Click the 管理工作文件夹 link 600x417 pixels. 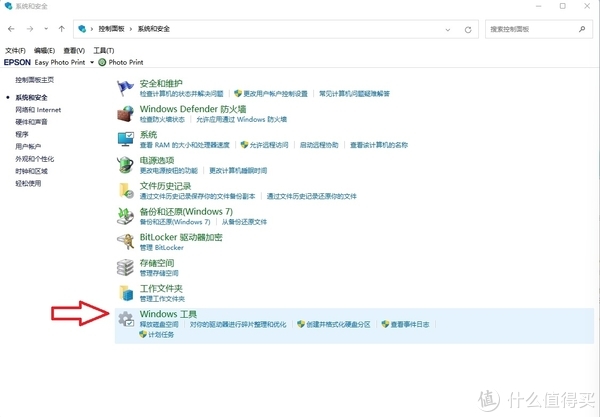(162, 299)
